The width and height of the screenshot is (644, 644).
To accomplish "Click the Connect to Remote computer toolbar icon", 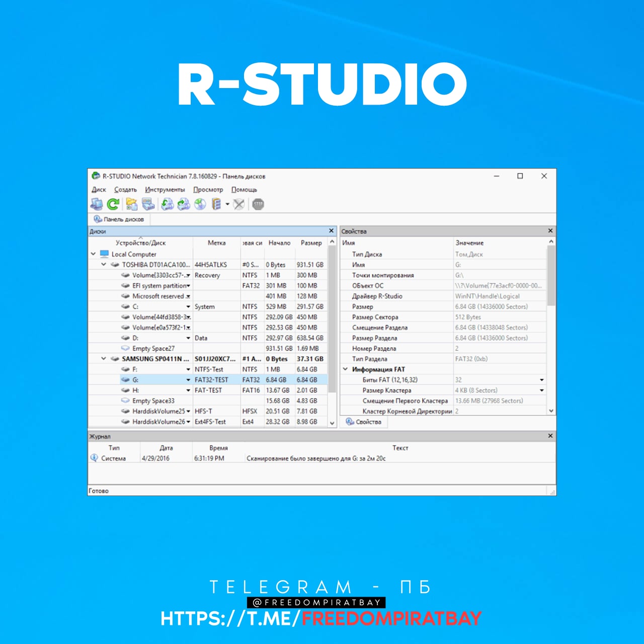I will [97, 204].
